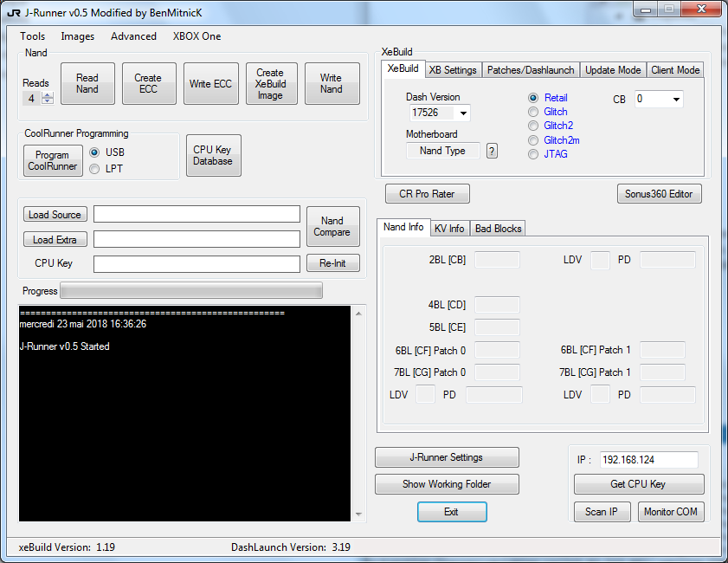This screenshot has width=728, height=563.
Task: Click the Write ECC button
Action: [211, 84]
